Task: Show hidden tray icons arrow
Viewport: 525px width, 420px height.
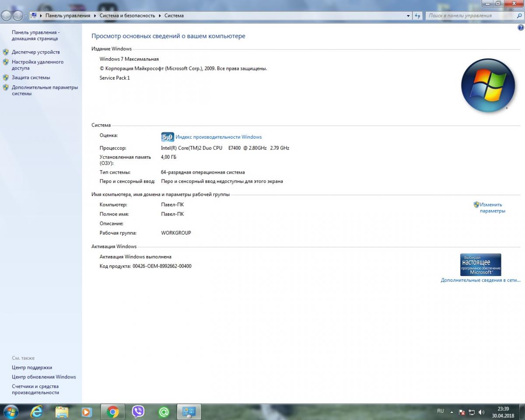Action: pos(451,412)
